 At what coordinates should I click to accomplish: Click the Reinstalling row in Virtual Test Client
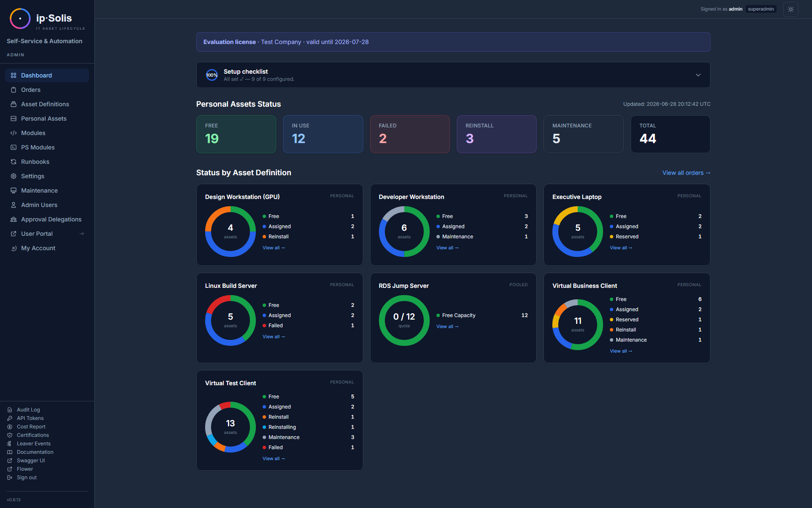308,427
